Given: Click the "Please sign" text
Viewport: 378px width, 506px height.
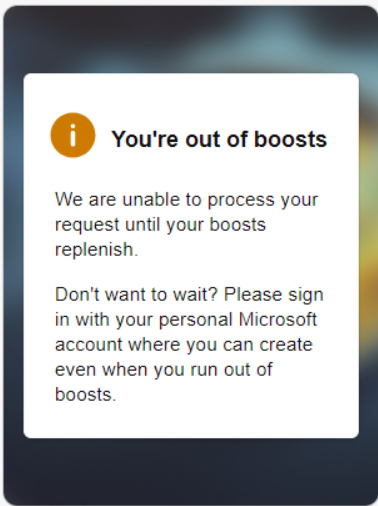Looking at the screenshot, I should (x=273, y=296).
